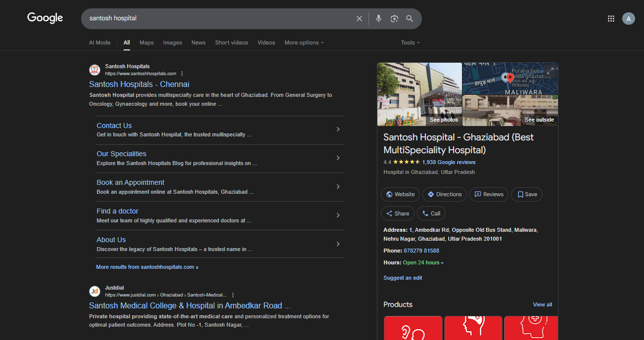Viewport: 644px width, 340px height.
Task: Open Google Lens image search
Action: point(394,18)
